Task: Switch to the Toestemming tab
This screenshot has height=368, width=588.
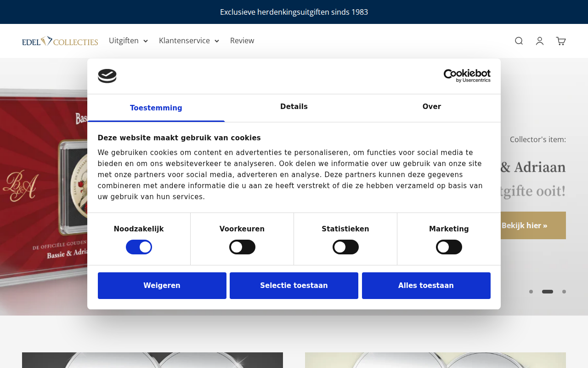Action: click(156, 108)
